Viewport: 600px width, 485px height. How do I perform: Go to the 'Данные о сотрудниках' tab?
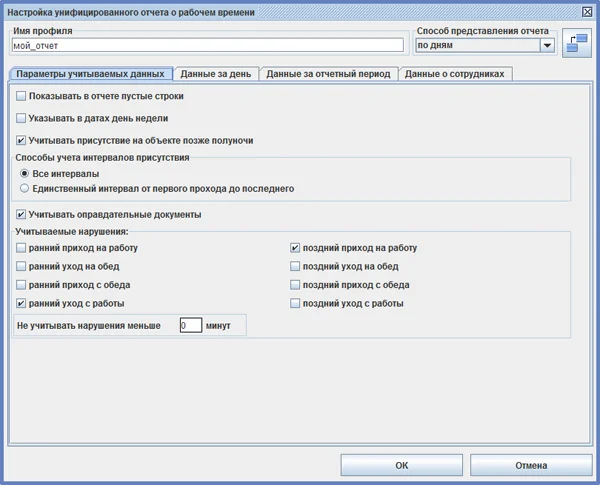click(x=457, y=74)
